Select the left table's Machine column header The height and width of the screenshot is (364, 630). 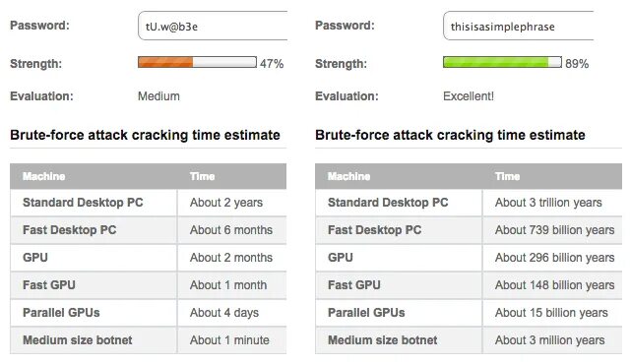(43, 176)
